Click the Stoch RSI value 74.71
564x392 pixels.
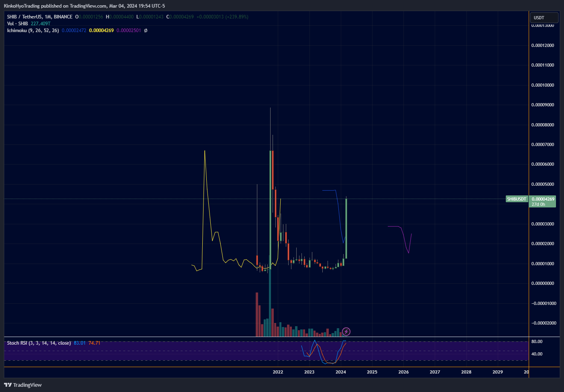click(94, 343)
